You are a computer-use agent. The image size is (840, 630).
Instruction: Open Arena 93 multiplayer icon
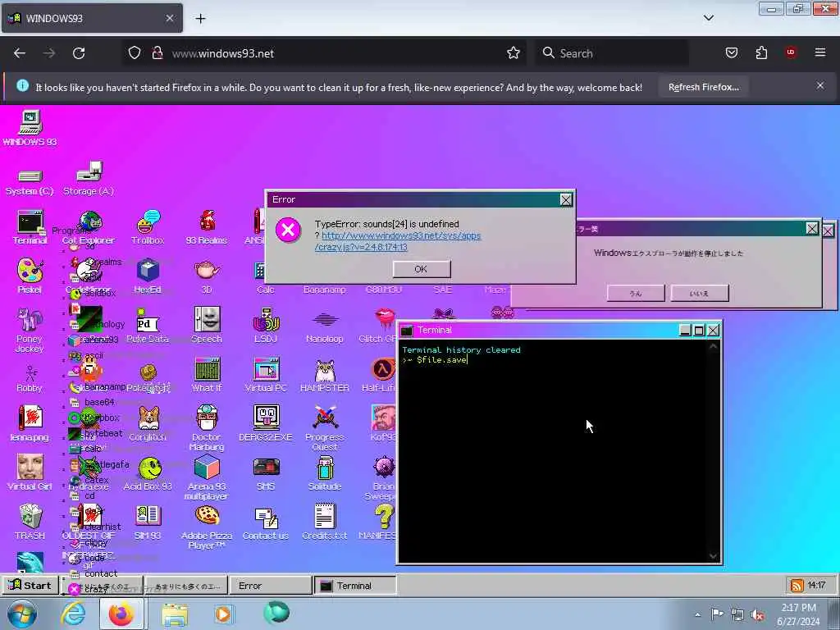click(207, 478)
